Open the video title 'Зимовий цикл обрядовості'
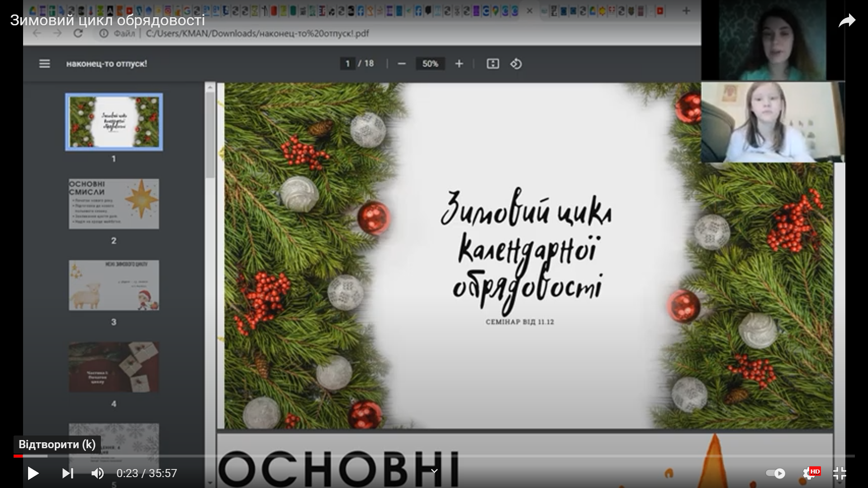 point(108,20)
